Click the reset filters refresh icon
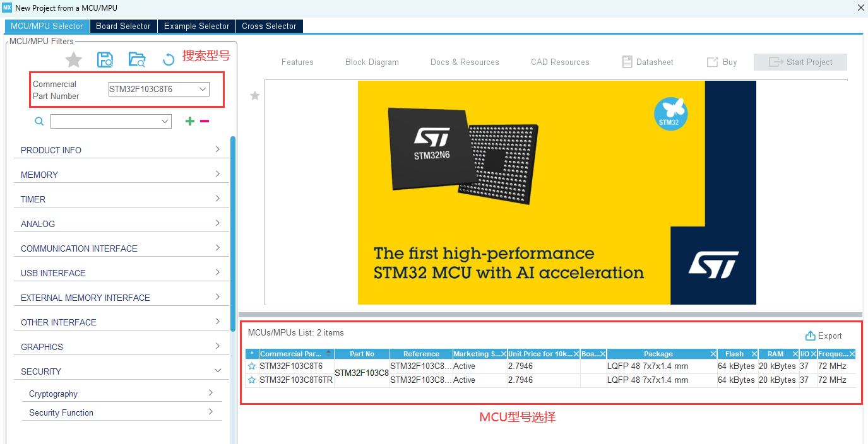The image size is (868, 444). coord(169,60)
